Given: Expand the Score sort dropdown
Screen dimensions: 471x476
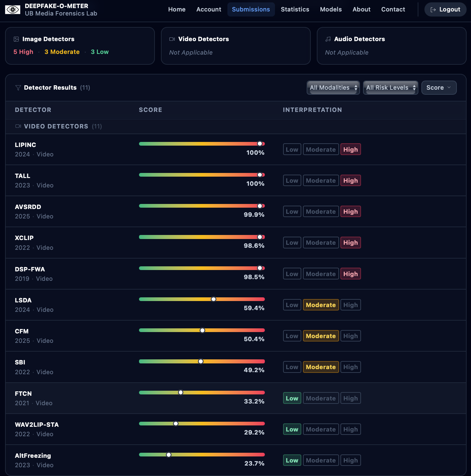Looking at the screenshot, I should tap(438, 88).
